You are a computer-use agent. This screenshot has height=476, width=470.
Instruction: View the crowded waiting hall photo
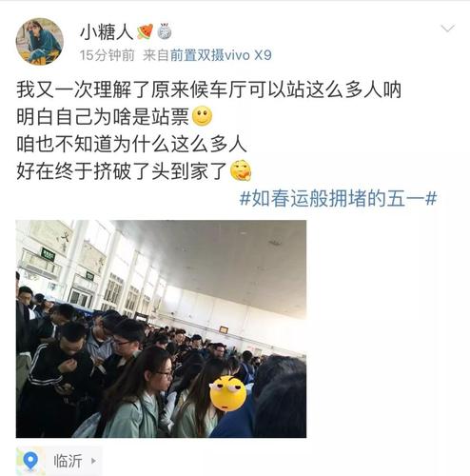tap(161, 328)
